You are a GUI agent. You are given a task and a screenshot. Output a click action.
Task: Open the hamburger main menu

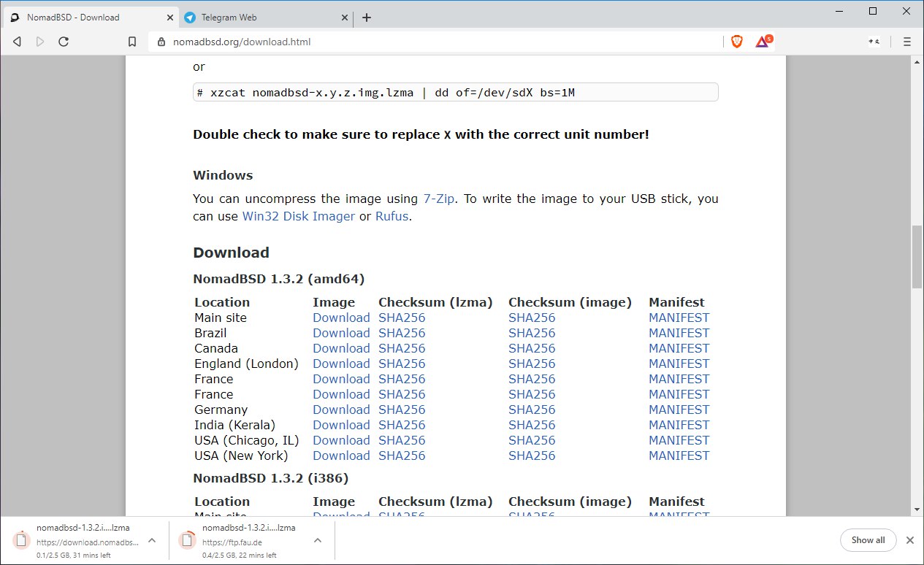(x=907, y=42)
